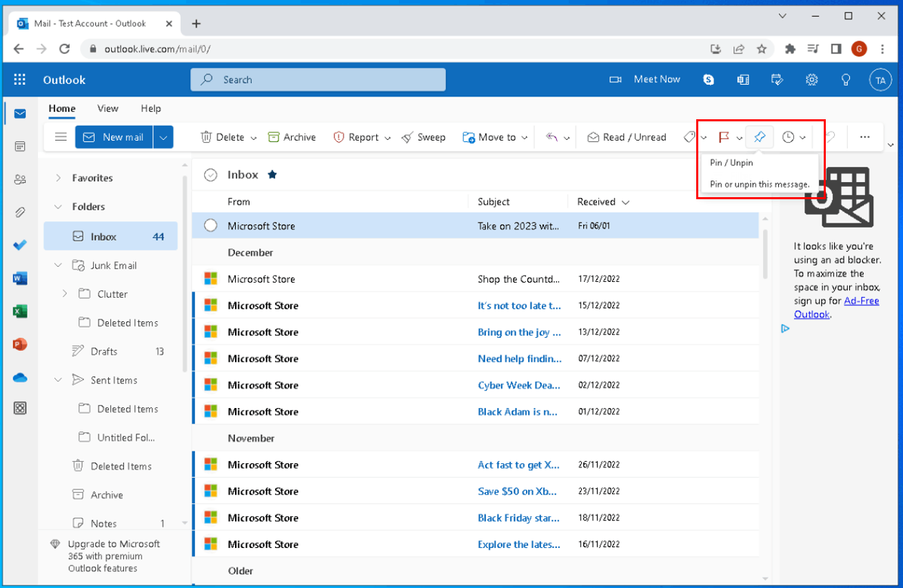Tick the circle on the Fri 06/01 message
The width and height of the screenshot is (903, 588).
click(x=211, y=225)
